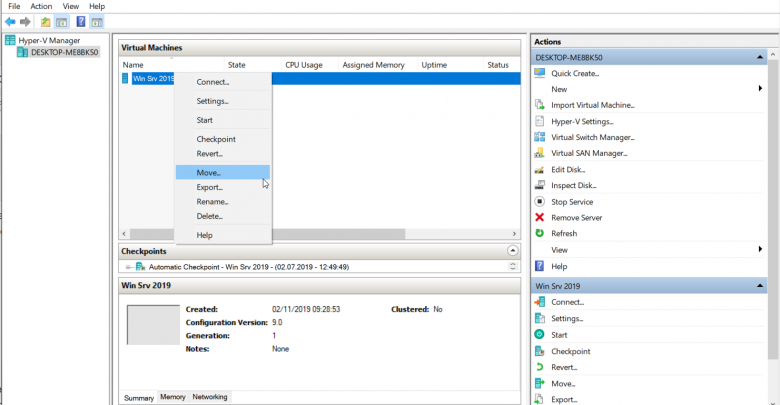Collapse the DESKTOP-ME8BK50 actions section
Image resolution: width=780 pixels, height=405 pixels.
760,57
